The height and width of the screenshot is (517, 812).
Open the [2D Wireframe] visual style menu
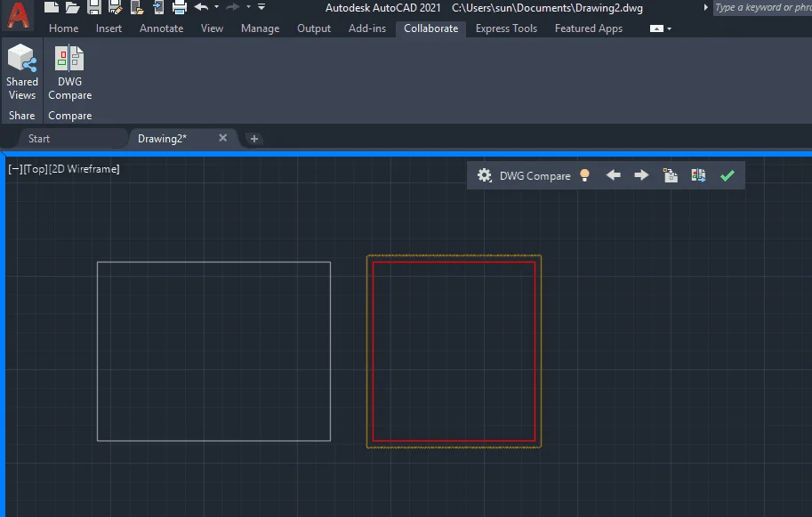84,169
